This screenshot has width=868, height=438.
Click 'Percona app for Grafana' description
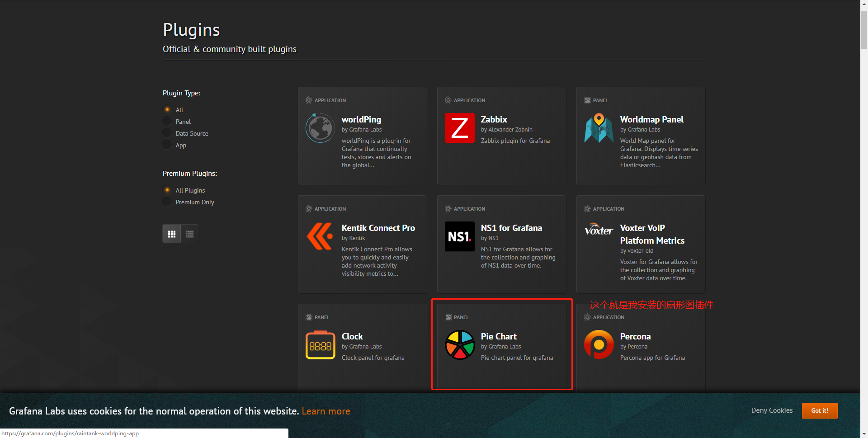point(652,358)
